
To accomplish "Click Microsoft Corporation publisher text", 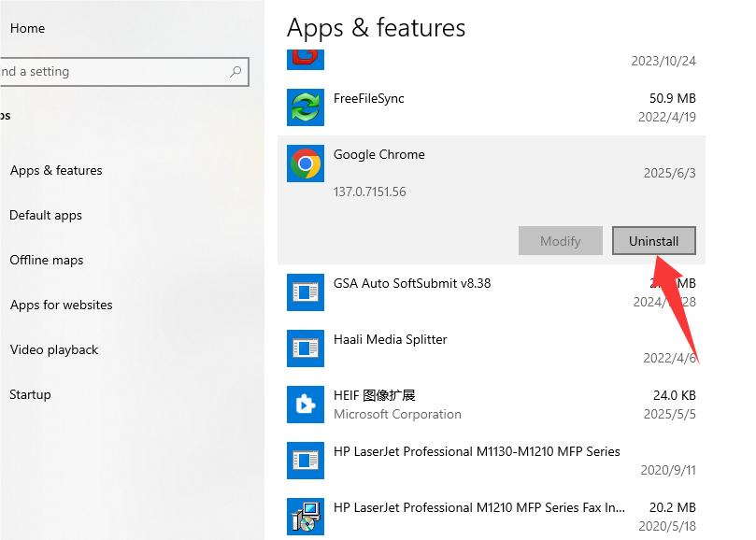I will (397, 414).
